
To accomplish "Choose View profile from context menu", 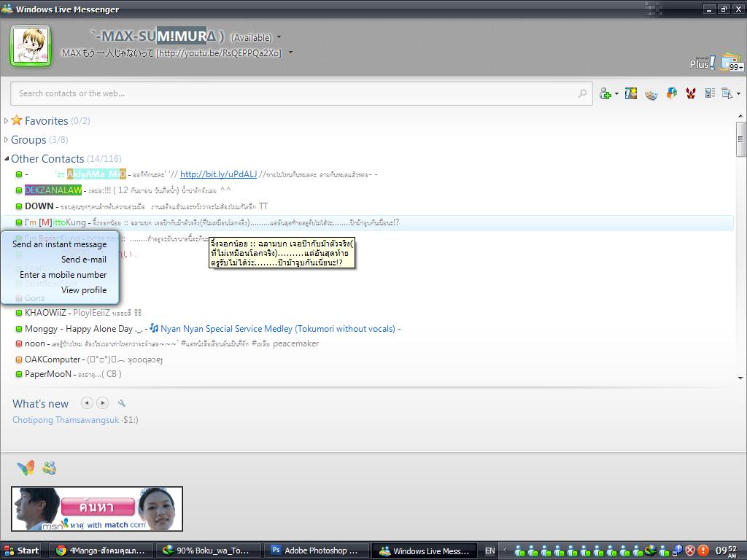I will 60,290.
